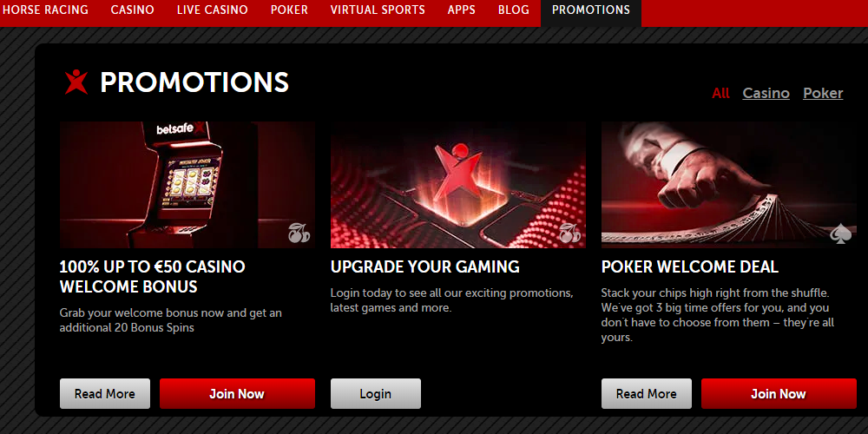The height and width of the screenshot is (434, 868).
Task: Open the slot machine promotion image
Action: pos(187,185)
